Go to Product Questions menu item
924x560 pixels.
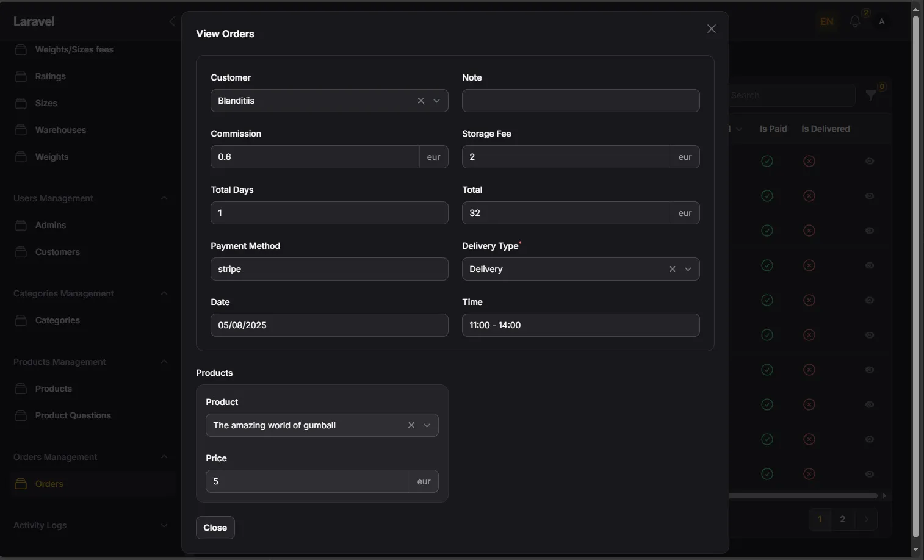(73, 415)
